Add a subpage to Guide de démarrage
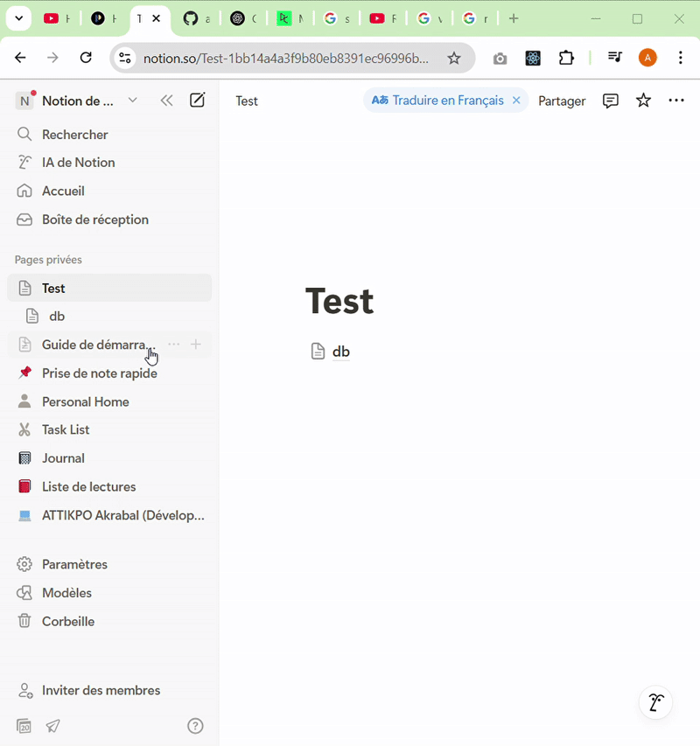The image size is (700, 746). pyautogui.click(x=196, y=345)
